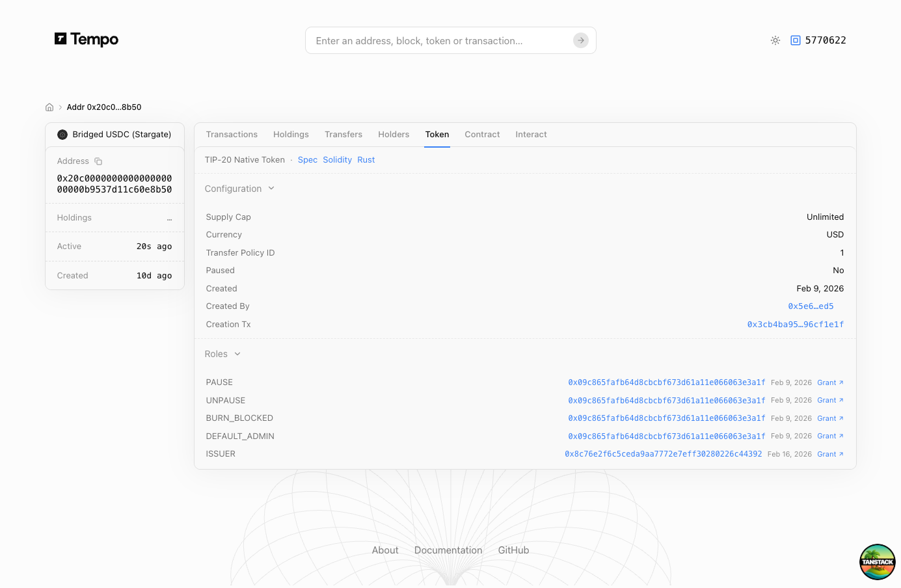901x588 pixels.
Task: Open the Spec link
Action: [x=308, y=160]
